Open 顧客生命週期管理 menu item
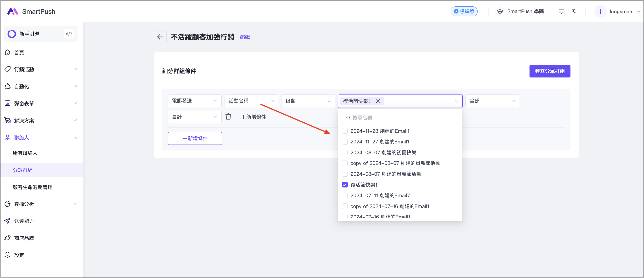This screenshot has width=644, height=278. tap(33, 187)
